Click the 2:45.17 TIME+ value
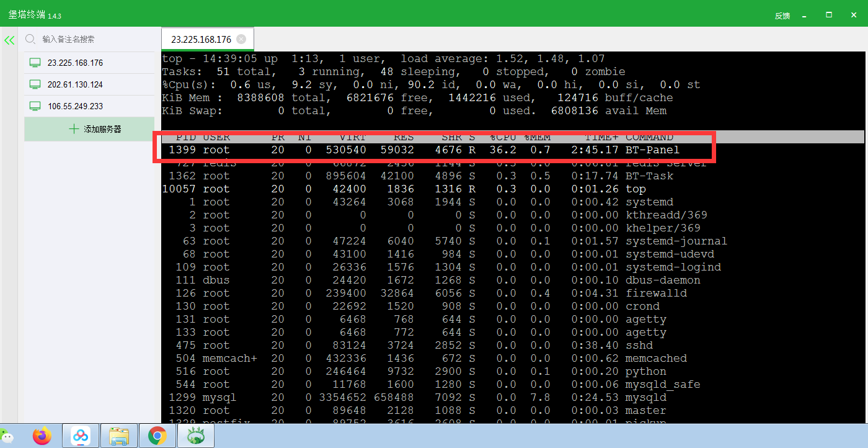The height and width of the screenshot is (448, 868). pyautogui.click(x=595, y=150)
